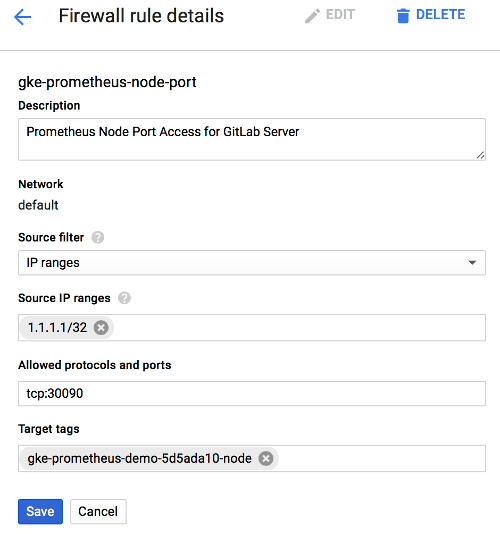
Task: Click the EDIT button text
Action: tap(340, 15)
